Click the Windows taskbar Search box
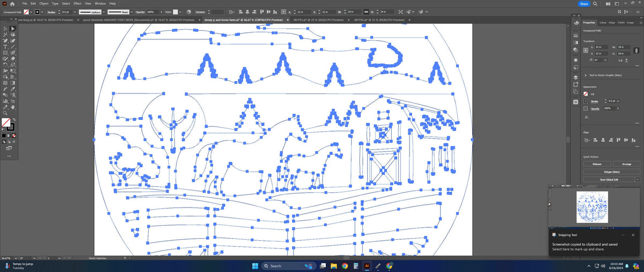Viewport: 644px width, 272px height. coord(289,266)
